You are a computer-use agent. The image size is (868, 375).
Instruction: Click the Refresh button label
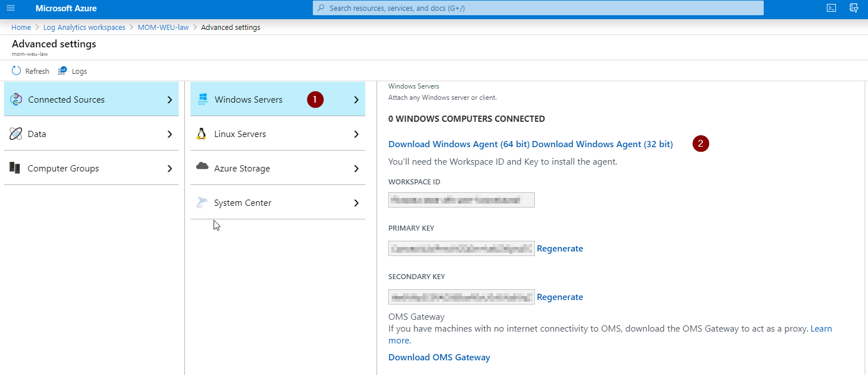37,72
